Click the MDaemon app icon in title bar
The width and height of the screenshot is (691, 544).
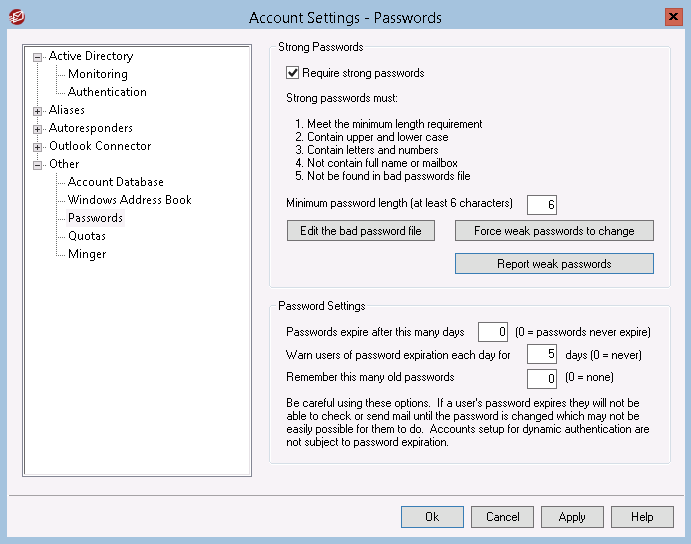[x=17, y=17]
